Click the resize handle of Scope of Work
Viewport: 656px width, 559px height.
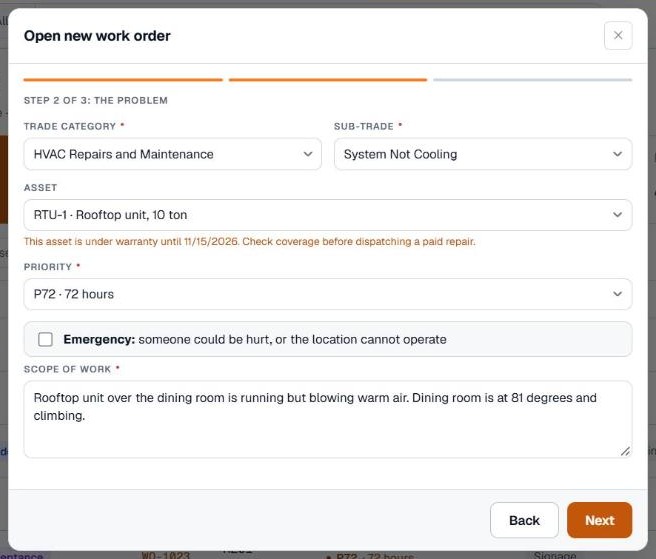click(x=625, y=451)
